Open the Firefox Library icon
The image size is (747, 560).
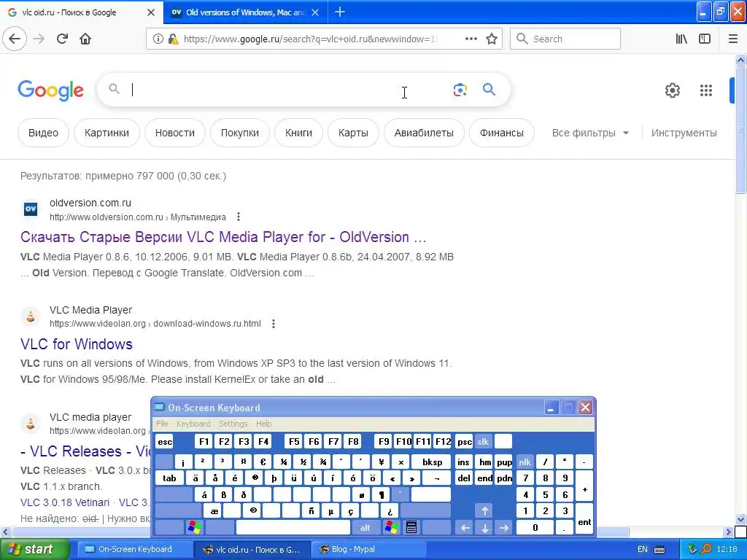tap(681, 39)
